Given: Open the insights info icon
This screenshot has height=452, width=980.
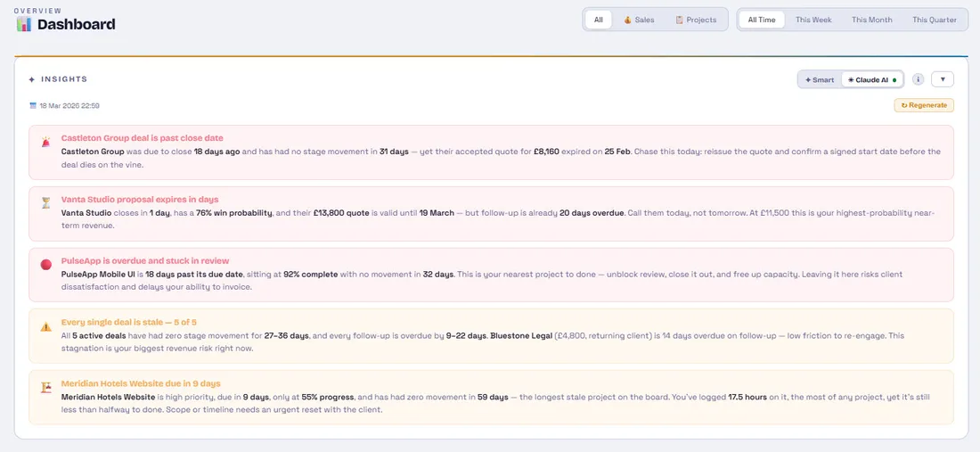Looking at the screenshot, I should click(918, 79).
